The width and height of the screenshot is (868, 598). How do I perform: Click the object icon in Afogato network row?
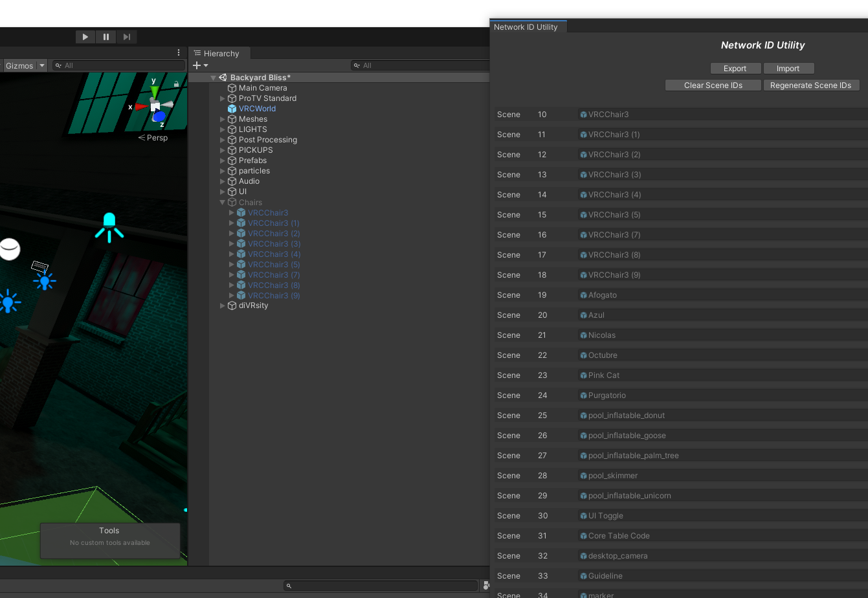tap(583, 295)
